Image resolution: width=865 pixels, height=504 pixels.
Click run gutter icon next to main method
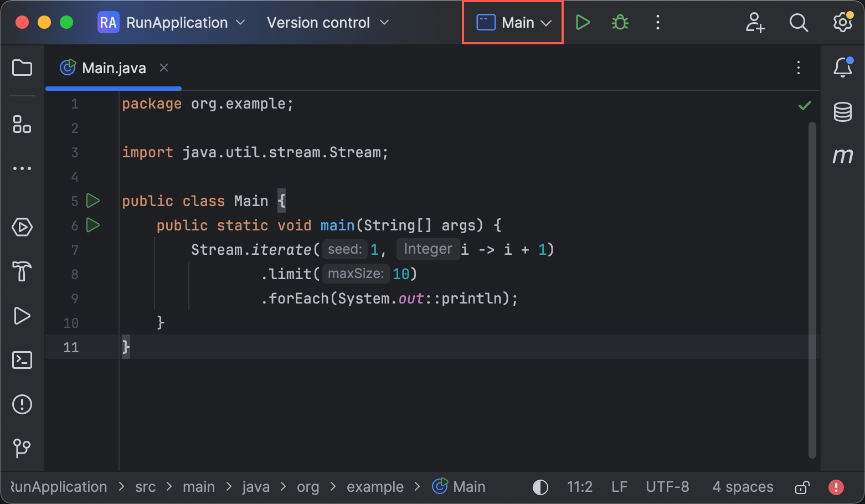tap(93, 225)
